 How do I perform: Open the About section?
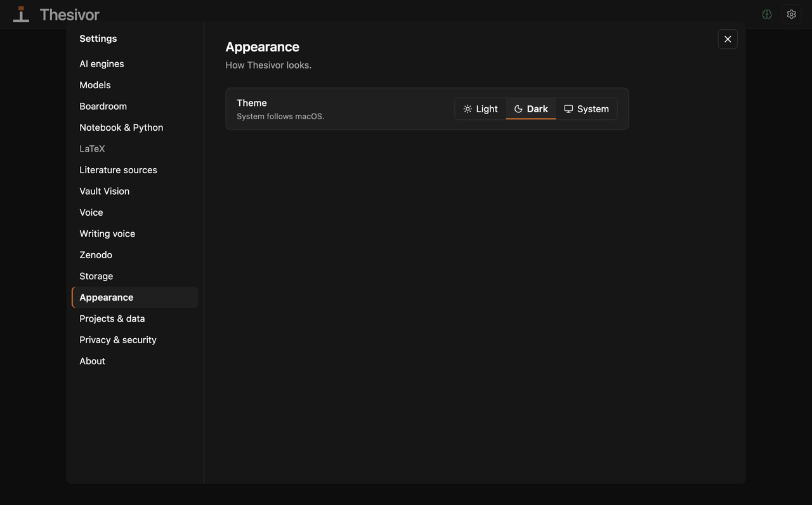134,362
